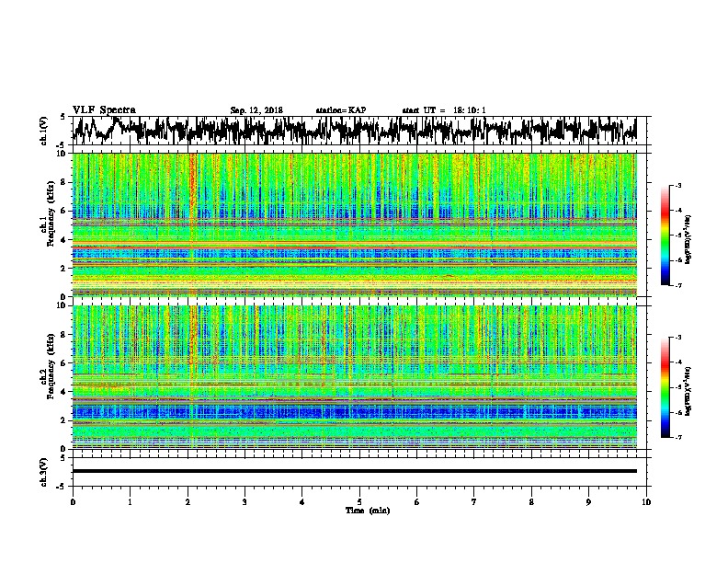
Task: Click the "ch.1(V)" axis label of the top waveform
Action: pyautogui.click(x=43, y=131)
